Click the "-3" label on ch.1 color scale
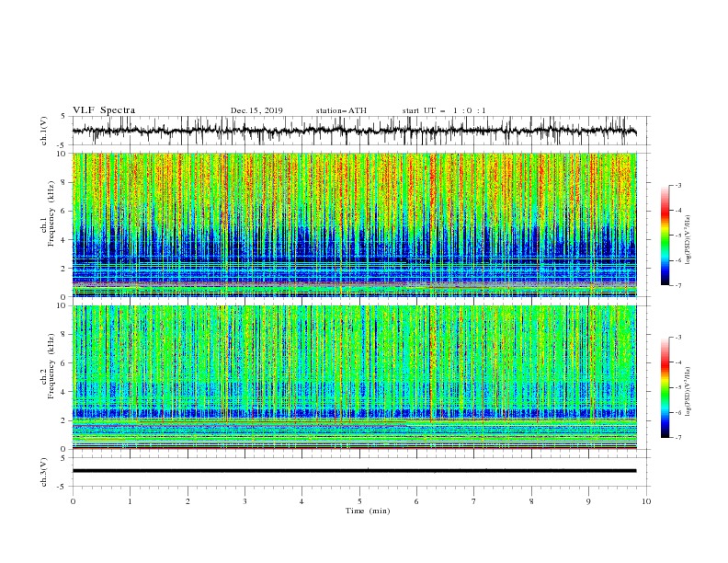 coord(677,185)
